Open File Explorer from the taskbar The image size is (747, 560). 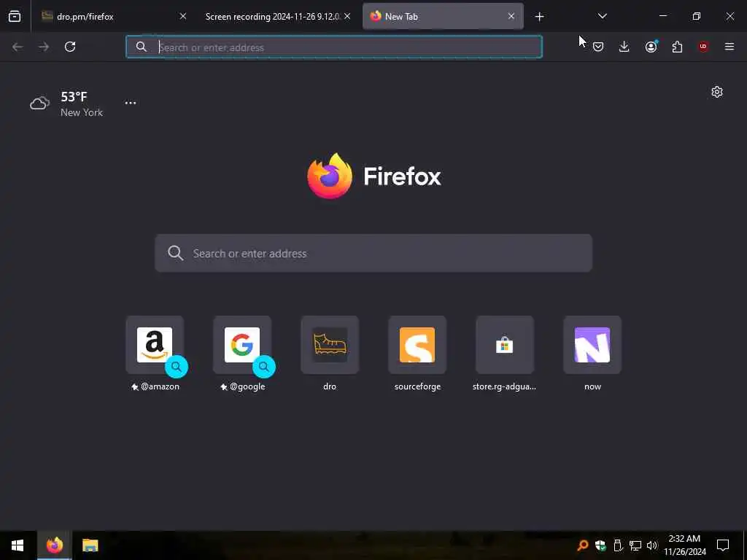point(90,545)
